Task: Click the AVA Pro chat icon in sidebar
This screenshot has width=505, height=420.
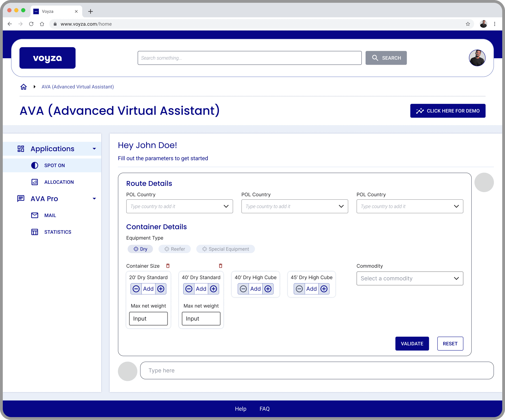Action: [21, 199]
